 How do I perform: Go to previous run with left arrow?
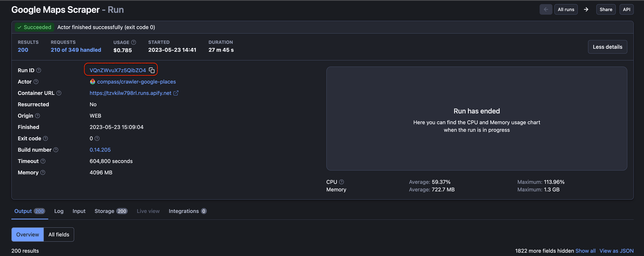546,10
